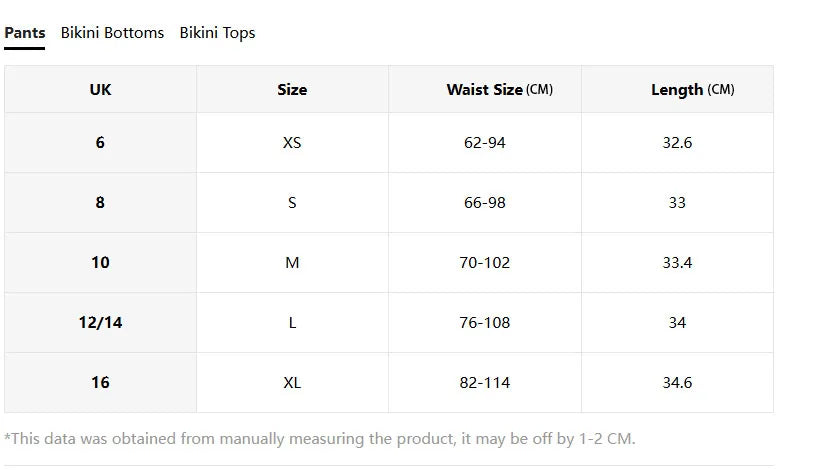This screenshot has width=824, height=470.
Task: Click the XS size cell
Action: click(293, 142)
